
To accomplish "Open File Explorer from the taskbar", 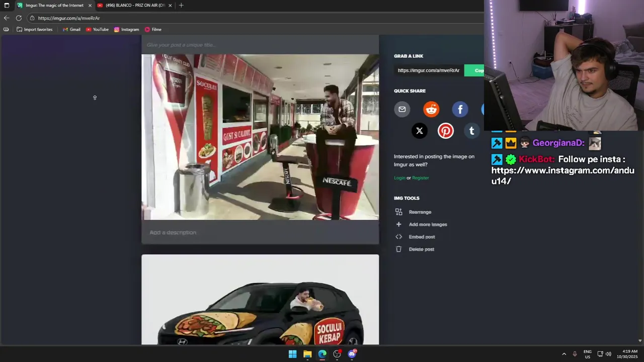I will (x=307, y=354).
